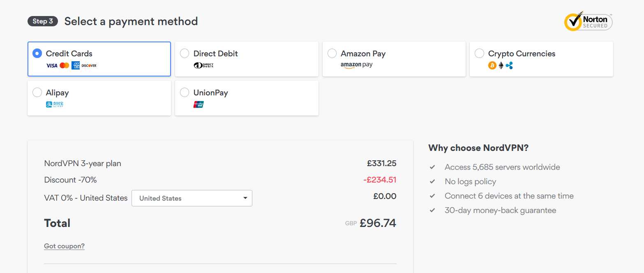
Task: Choose UnionPay radio button
Action: click(x=185, y=93)
